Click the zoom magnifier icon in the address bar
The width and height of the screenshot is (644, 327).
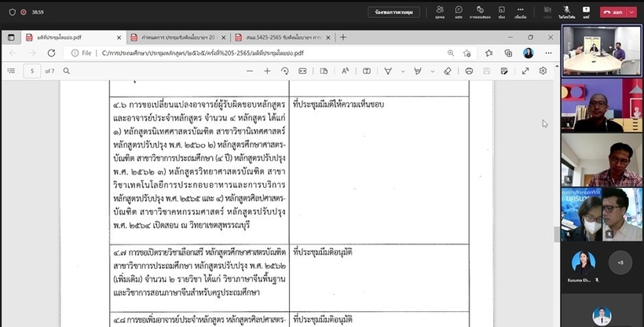451,53
